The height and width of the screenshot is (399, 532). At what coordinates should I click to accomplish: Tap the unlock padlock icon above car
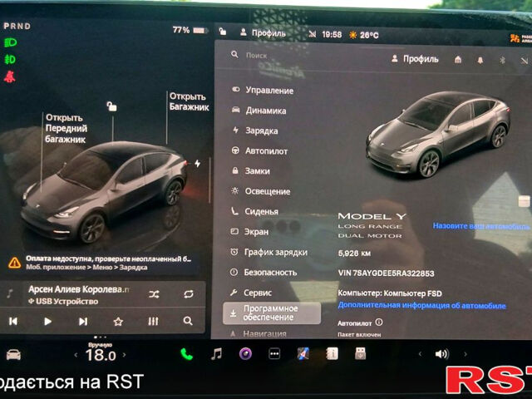click(111, 106)
